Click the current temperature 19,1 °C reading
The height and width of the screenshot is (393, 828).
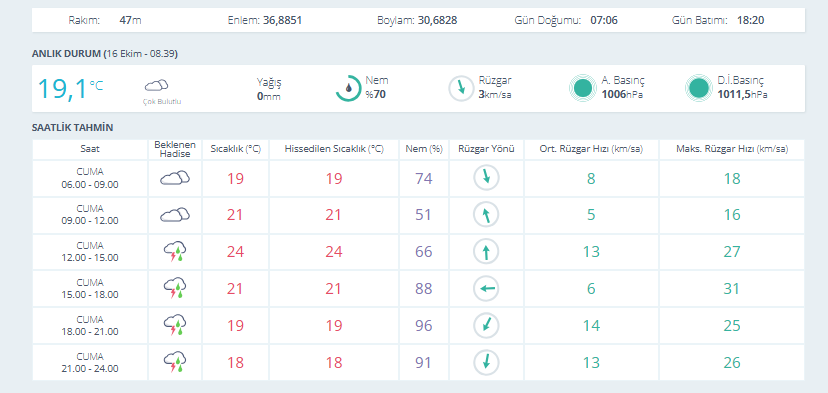[x=70, y=89]
